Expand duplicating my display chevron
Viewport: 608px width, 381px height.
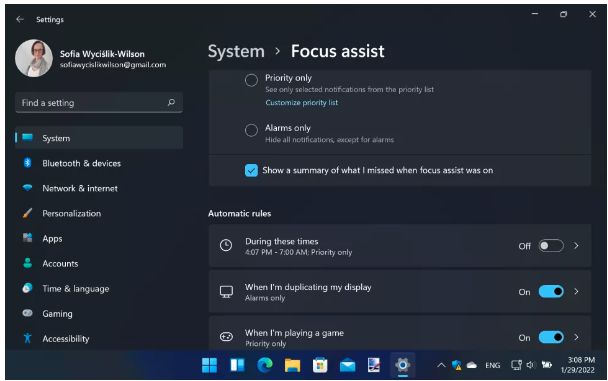click(577, 291)
